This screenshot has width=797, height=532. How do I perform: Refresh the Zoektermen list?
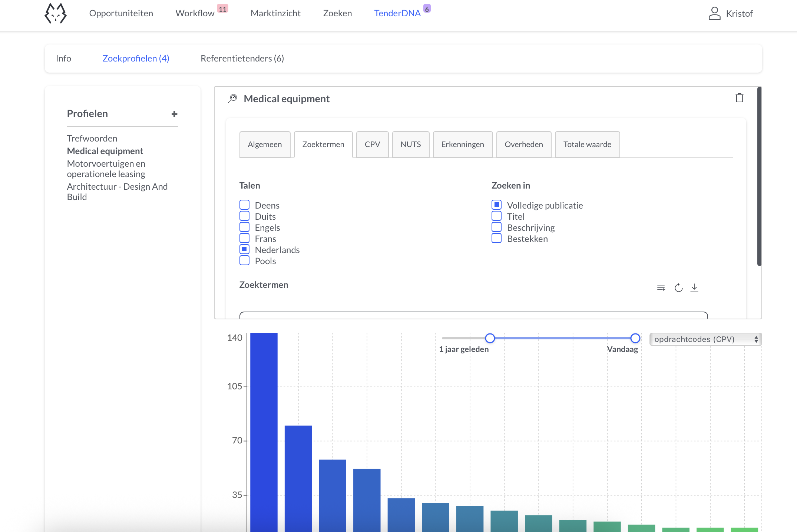tap(678, 287)
